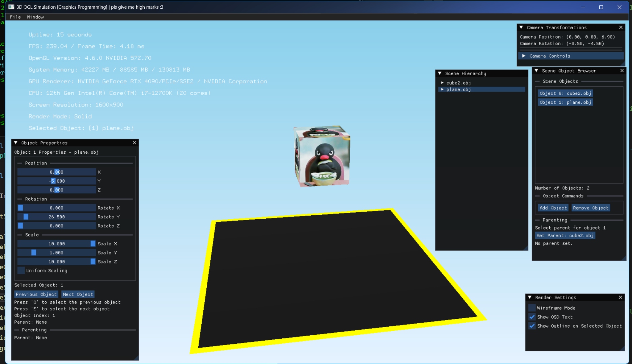Collapse the Scene Object Browser panel
Viewport: 632px width, 364px height.
537,71
